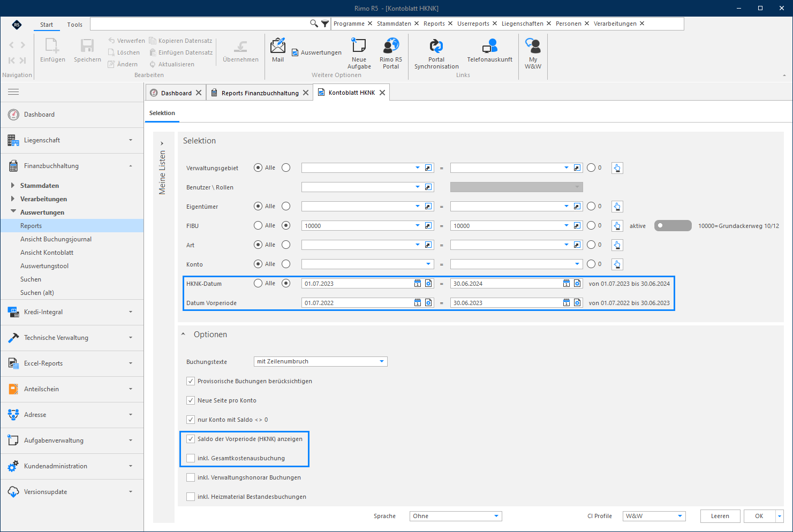Collapse the Optionen section
Image resolution: width=793 pixels, height=532 pixels.
click(183, 335)
